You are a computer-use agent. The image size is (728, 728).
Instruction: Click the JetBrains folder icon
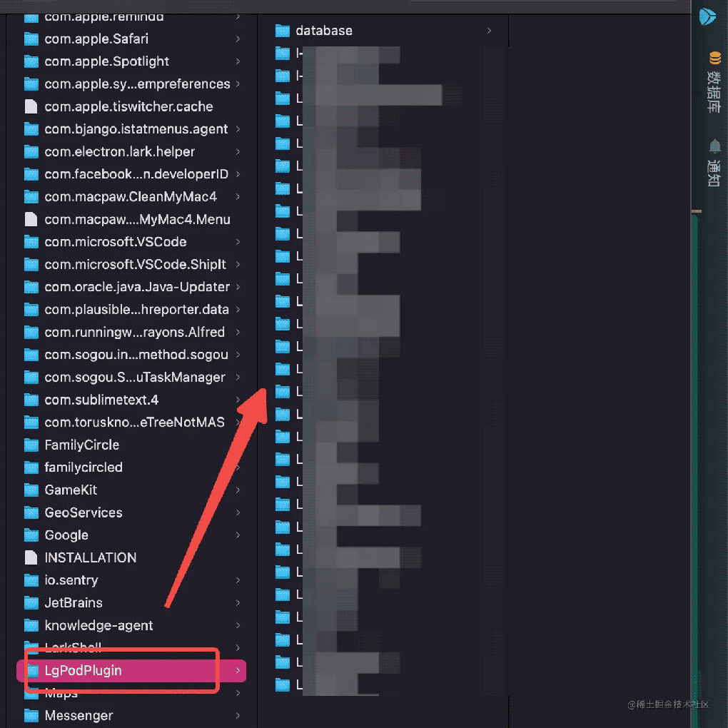click(x=31, y=603)
